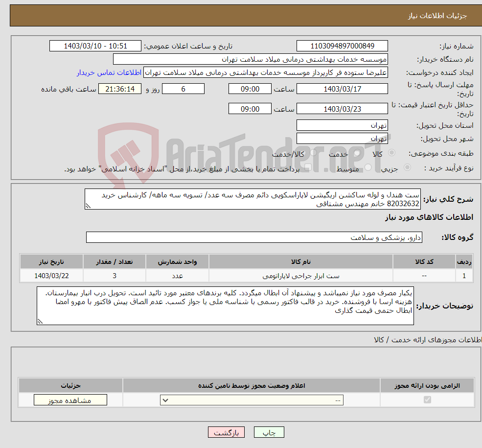
Task: Click the الزامی بودن ارائه مجوز header
Action: 427,386
